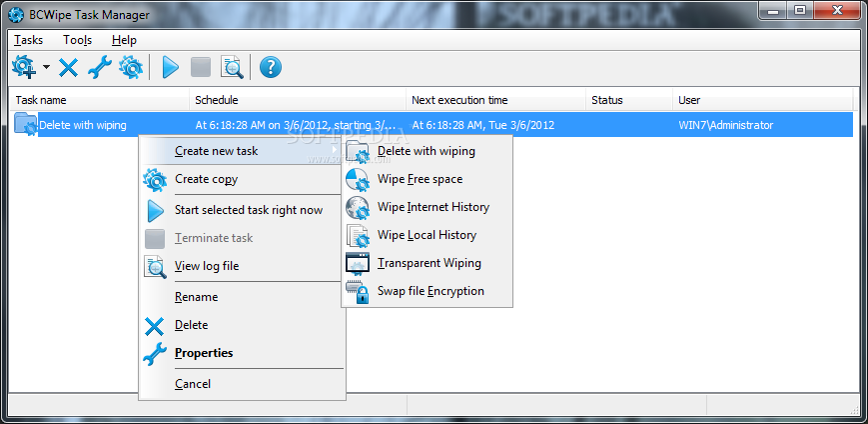
Task: Click gear icon beside Create copy entry
Action: click(155, 180)
